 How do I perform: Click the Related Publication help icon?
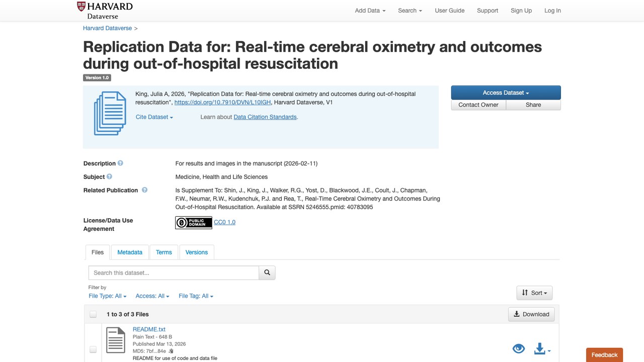point(144,190)
